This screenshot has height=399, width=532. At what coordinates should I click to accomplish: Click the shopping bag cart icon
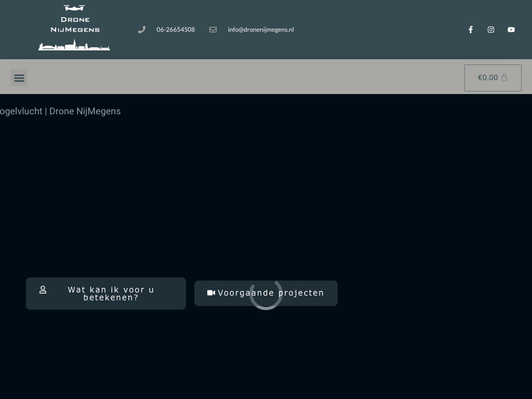(504, 77)
